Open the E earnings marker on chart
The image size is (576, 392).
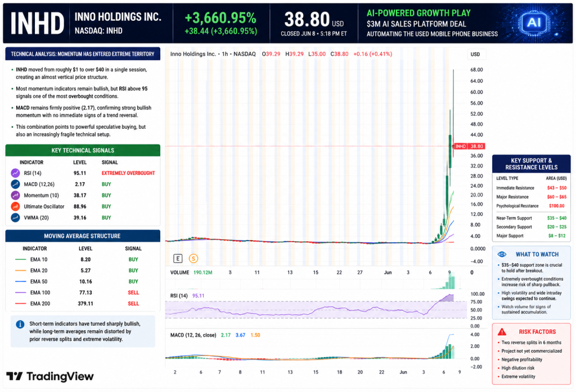[178, 259]
